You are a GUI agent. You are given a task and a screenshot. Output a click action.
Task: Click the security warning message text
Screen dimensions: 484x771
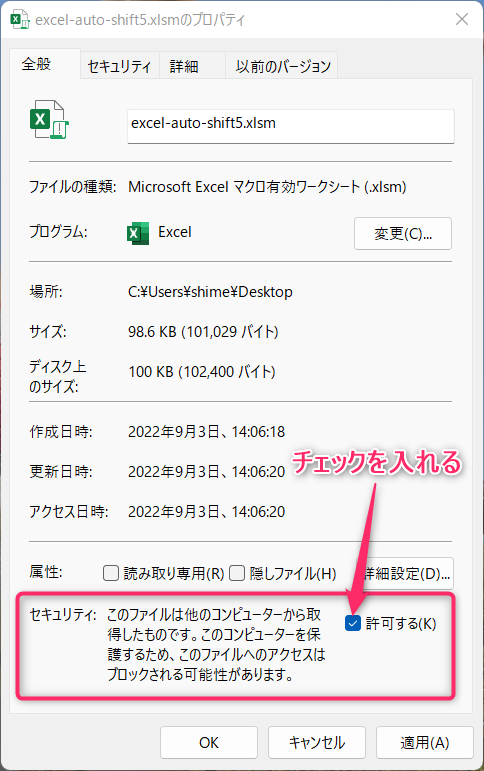point(216,644)
